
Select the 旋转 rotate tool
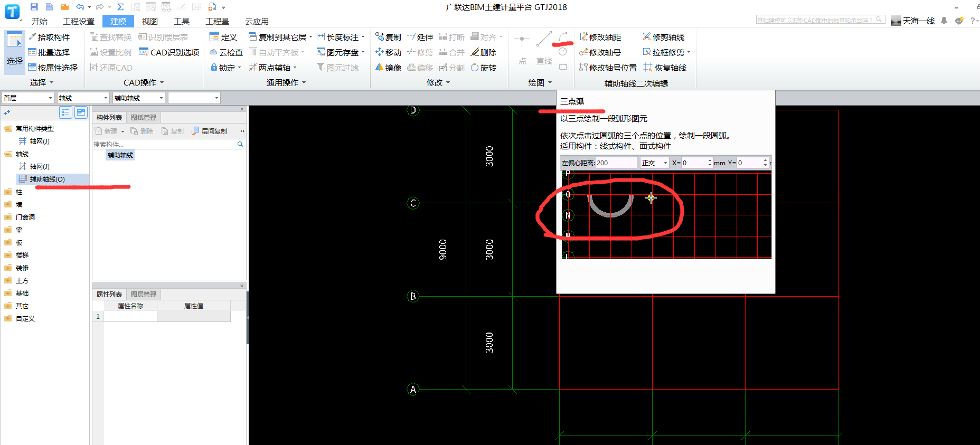click(x=484, y=68)
